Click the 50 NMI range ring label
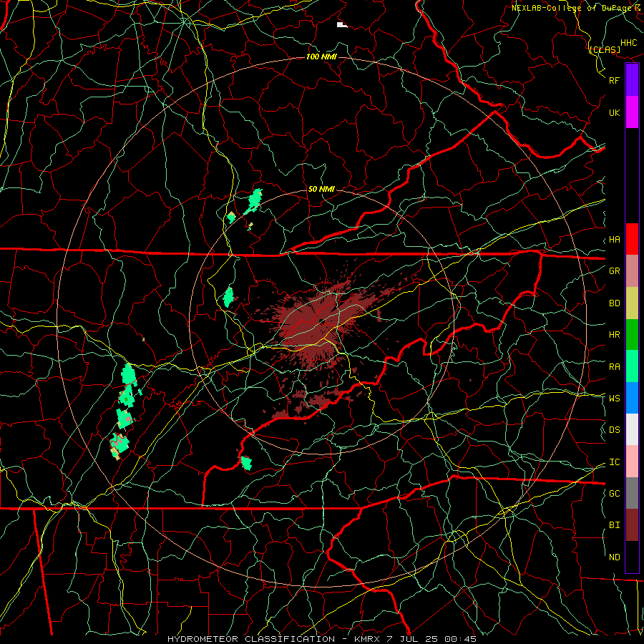 click(x=321, y=189)
